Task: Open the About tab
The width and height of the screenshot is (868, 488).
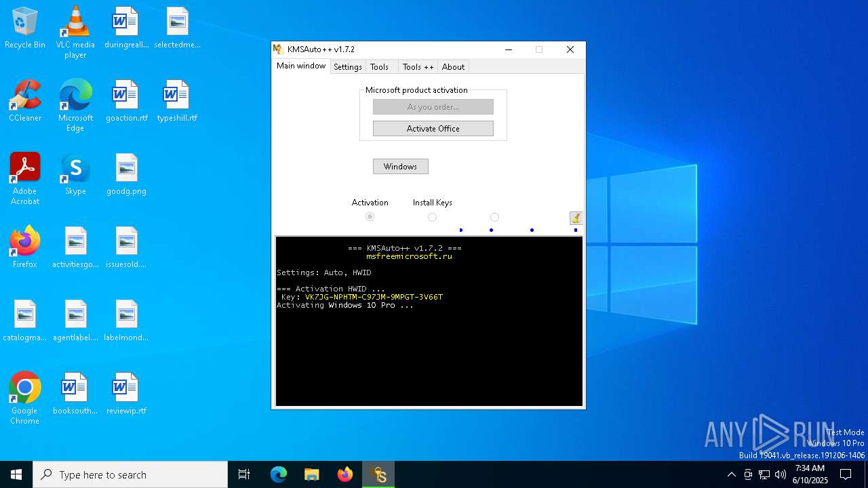Action: [x=453, y=67]
